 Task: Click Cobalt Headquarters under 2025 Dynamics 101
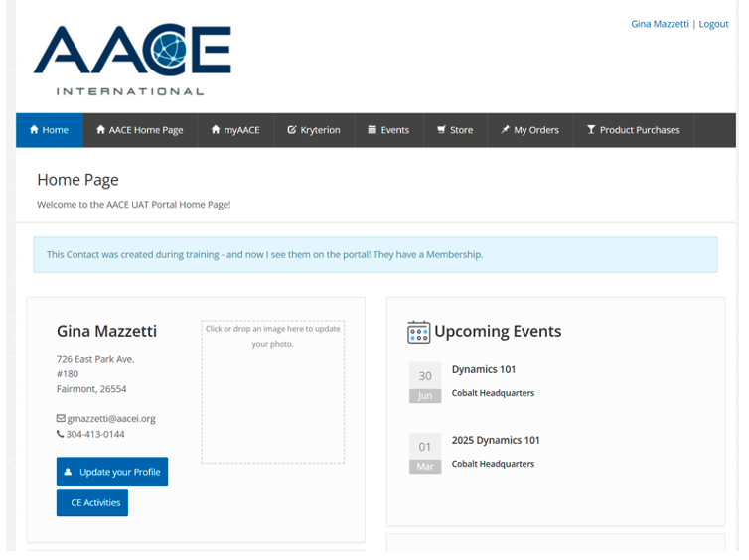coord(493,464)
